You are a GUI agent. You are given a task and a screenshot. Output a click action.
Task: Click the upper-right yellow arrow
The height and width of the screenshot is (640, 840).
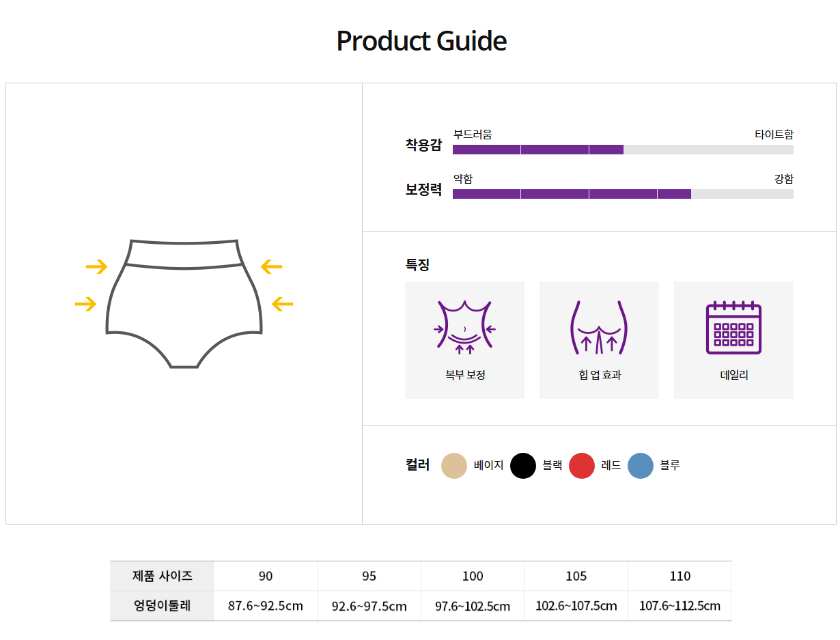(272, 266)
